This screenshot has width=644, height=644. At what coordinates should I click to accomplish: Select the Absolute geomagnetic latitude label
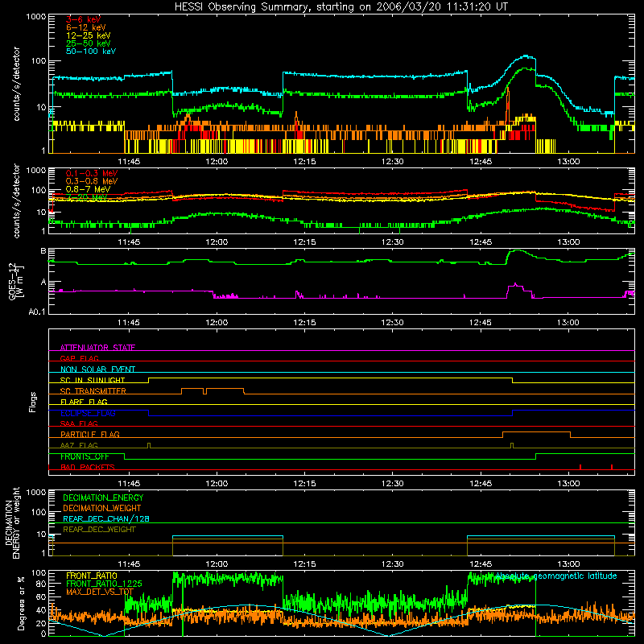click(556, 576)
